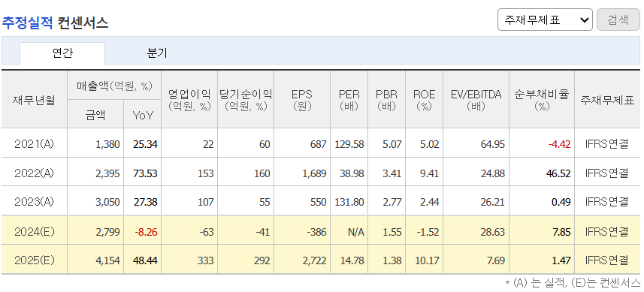Viewport: 644px width, 292px height.
Task: Click EV/EBITDA value 28.63
Action: coord(493,232)
